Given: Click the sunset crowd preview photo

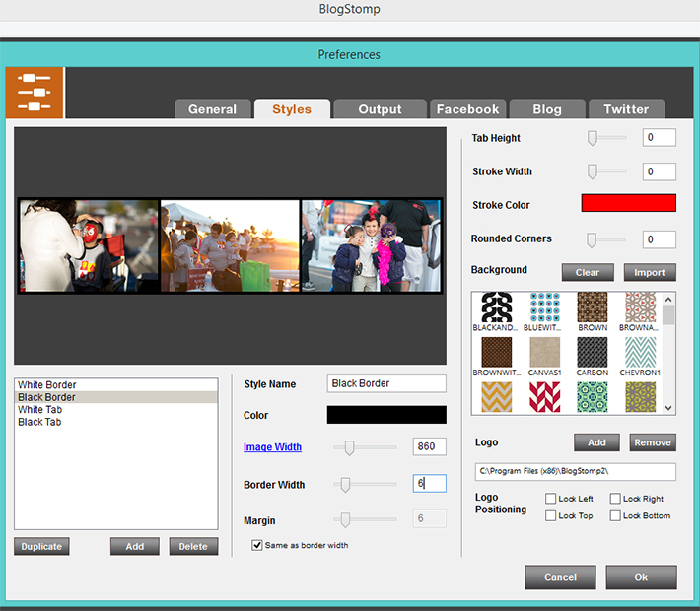Looking at the screenshot, I should (x=230, y=246).
